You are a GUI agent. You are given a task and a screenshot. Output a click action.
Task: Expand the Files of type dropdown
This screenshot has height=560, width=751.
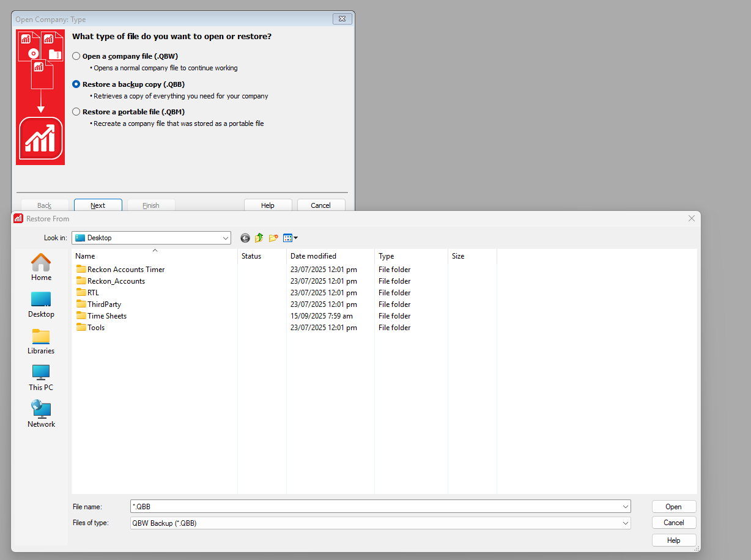tap(625, 523)
